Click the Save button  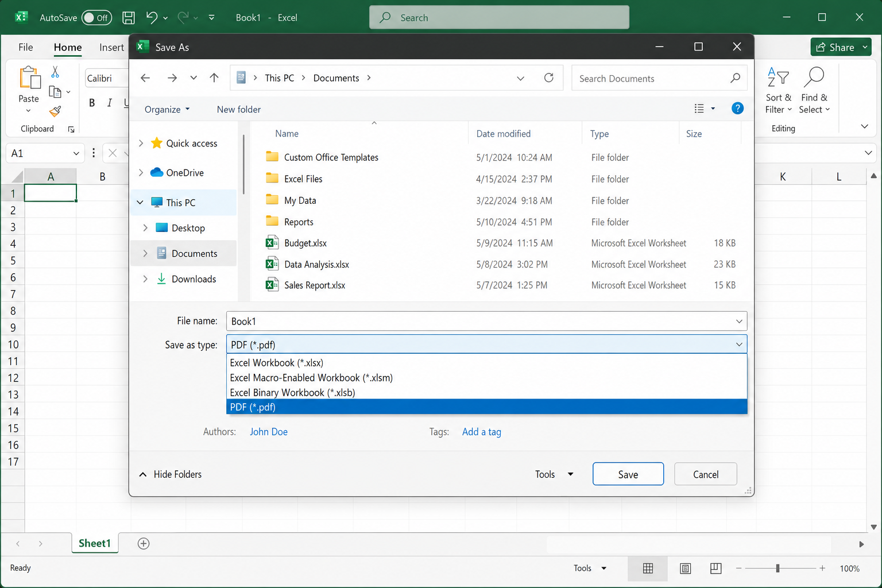coord(628,474)
